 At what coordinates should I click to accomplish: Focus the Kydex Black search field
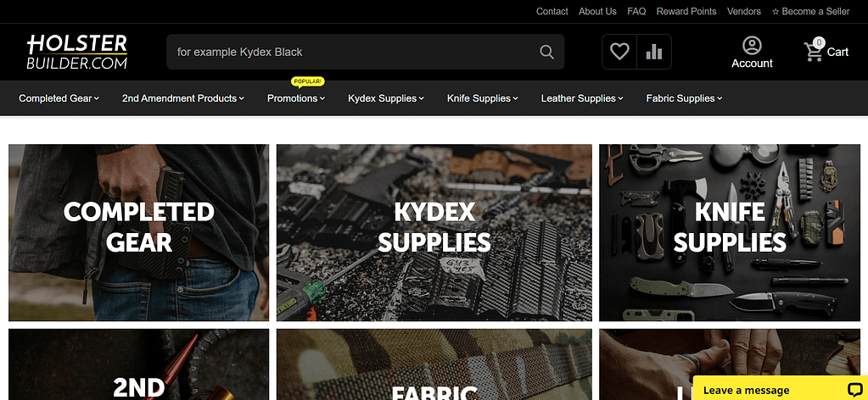tap(355, 52)
